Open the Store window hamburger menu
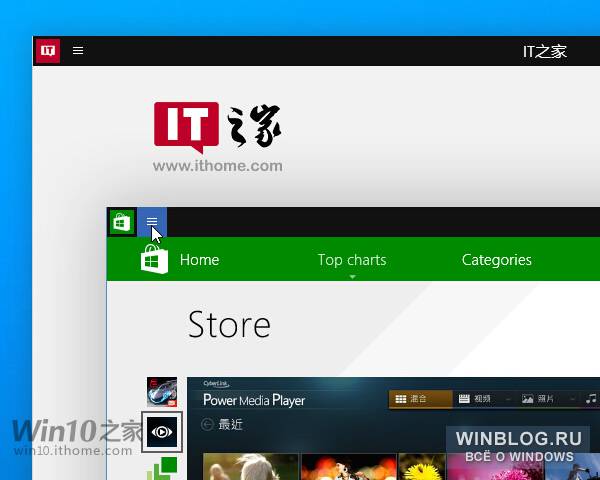Viewport: 600px width, 480px height. pyautogui.click(x=152, y=222)
